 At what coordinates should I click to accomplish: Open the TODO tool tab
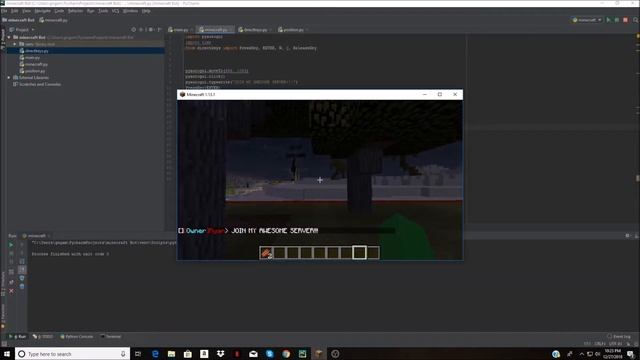tap(43, 337)
